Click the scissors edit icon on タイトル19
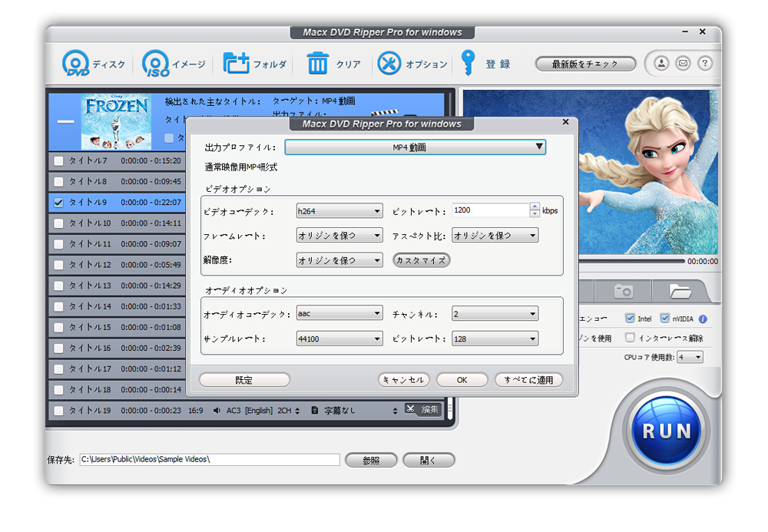 point(410,409)
